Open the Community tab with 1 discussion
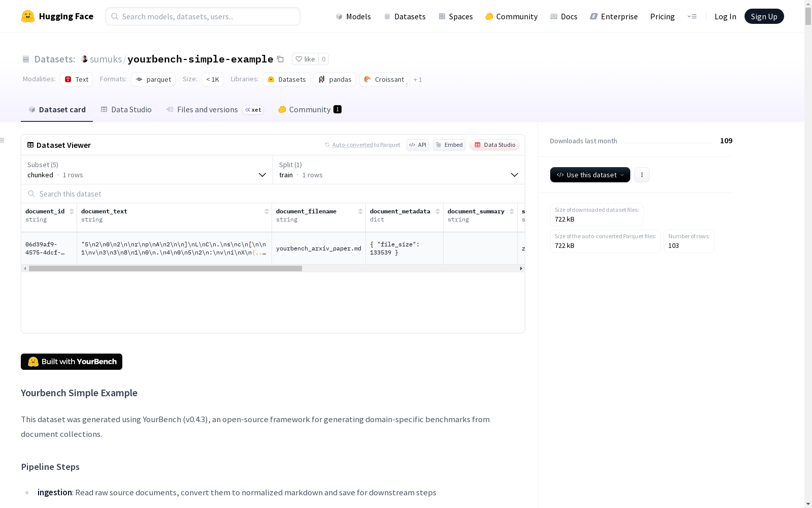 click(310, 110)
